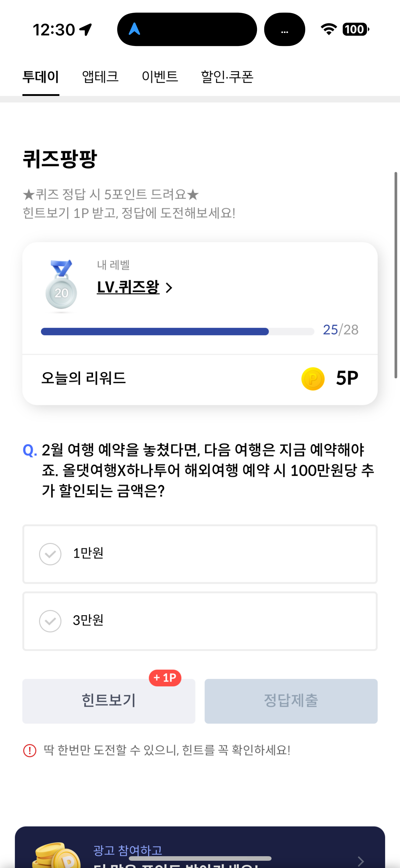Image resolution: width=400 pixels, height=868 pixels.
Task: Tap the red exclamation warning icon
Action: 30,750
